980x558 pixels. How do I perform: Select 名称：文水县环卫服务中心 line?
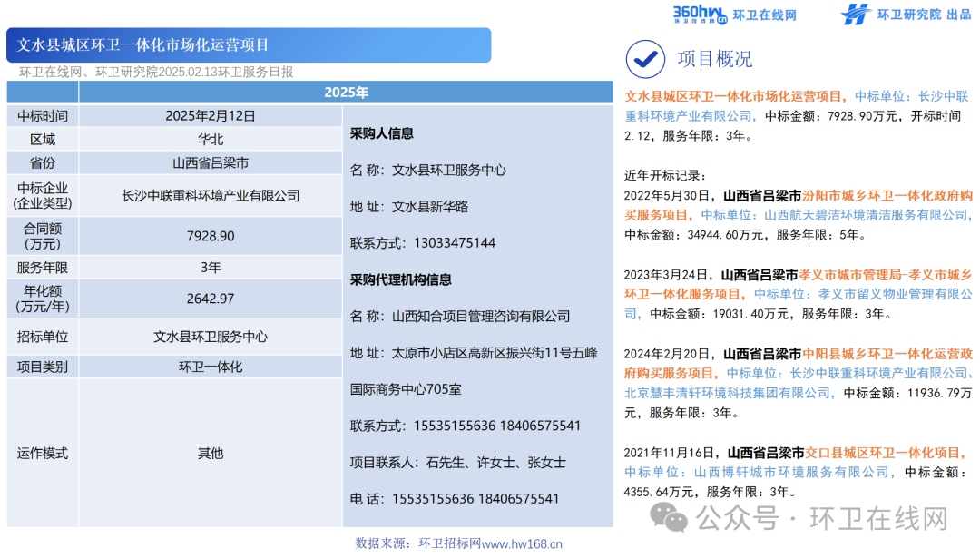click(428, 170)
